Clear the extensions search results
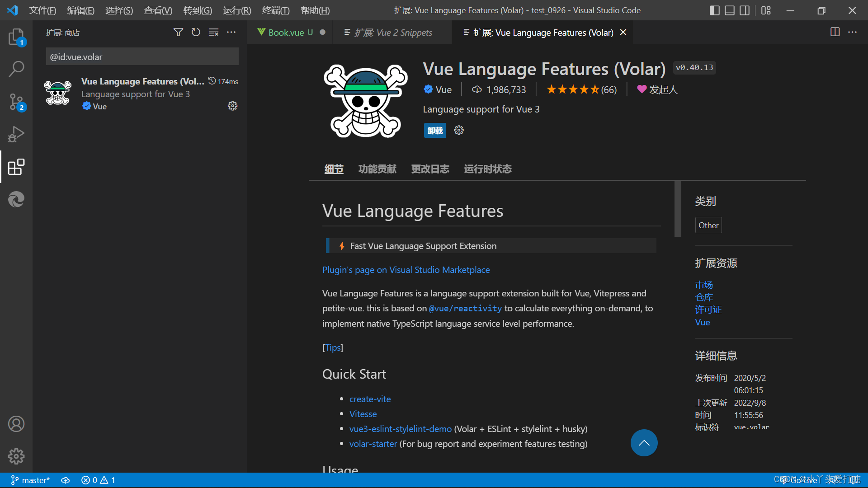 click(x=213, y=32)
